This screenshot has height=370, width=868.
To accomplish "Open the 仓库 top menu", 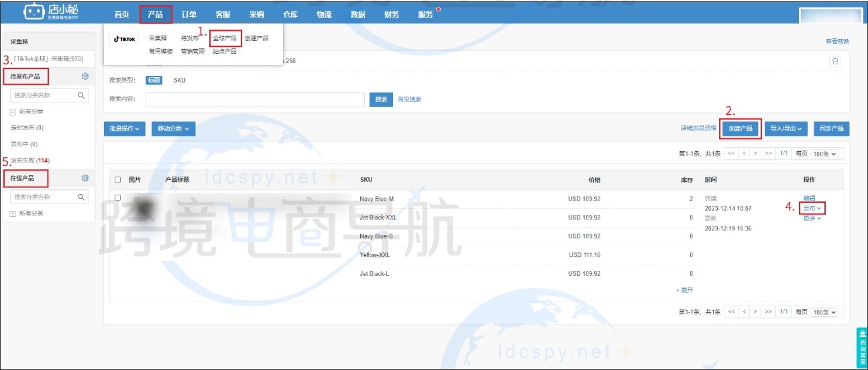I will (x=290, y=14).
